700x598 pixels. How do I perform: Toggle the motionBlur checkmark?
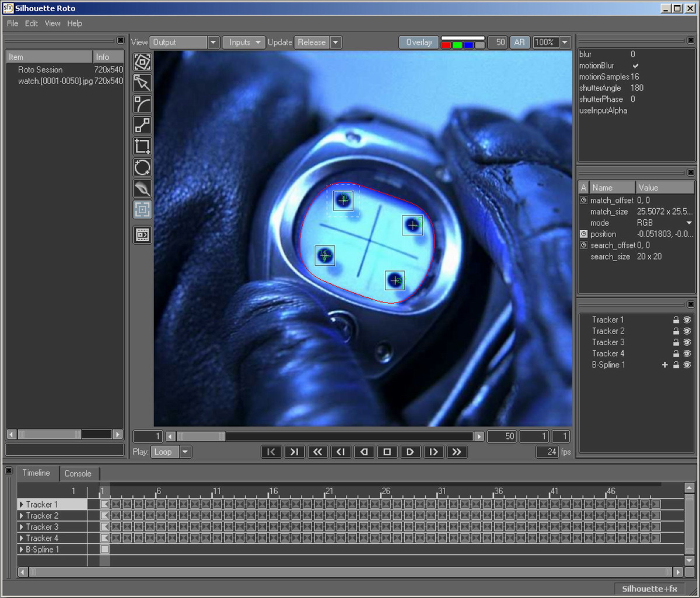coord(635,65)
